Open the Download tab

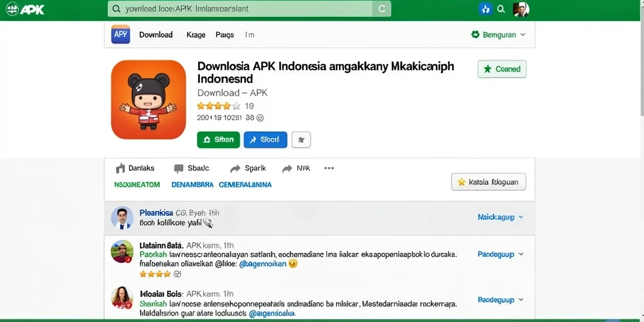(x=156, y=35)
